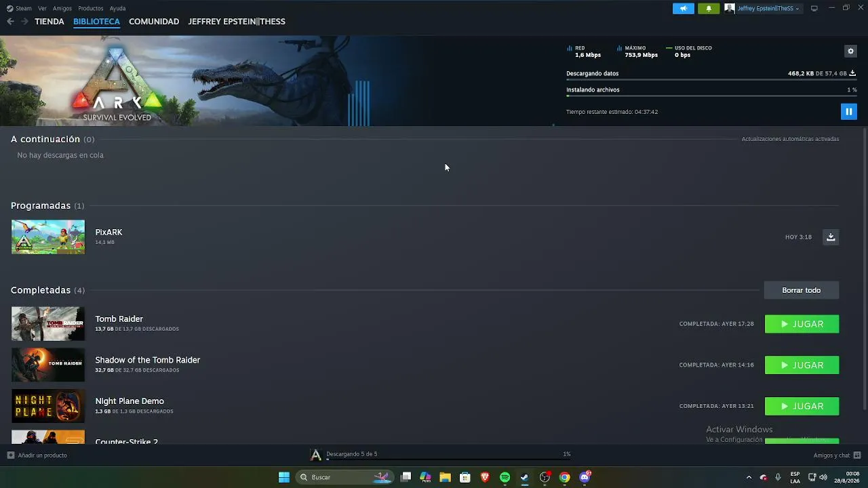868x488 pixels.
Task: Click the ESP LAA language indicator
Action: coord(795,477)
